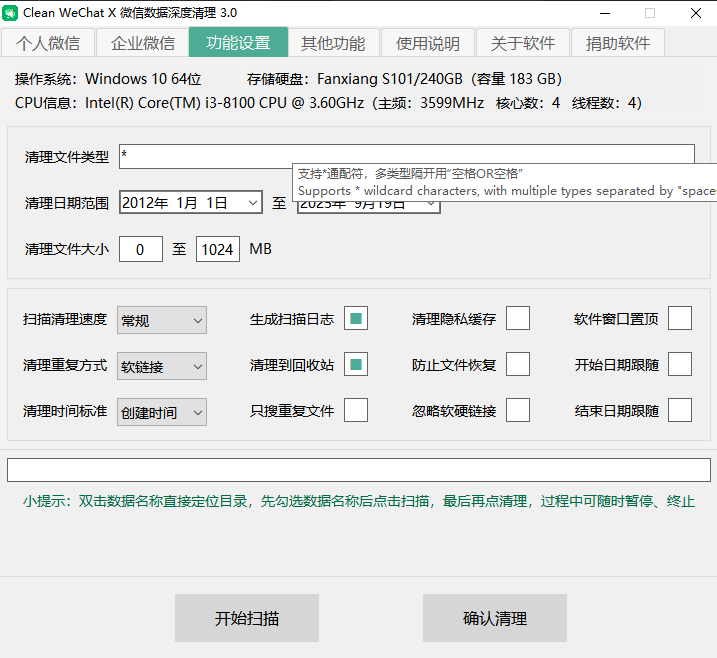The height and width of the screenshot is (658, 717).
Task: Enable the 软件窗口置顶 checkbox
Action: 680,318
